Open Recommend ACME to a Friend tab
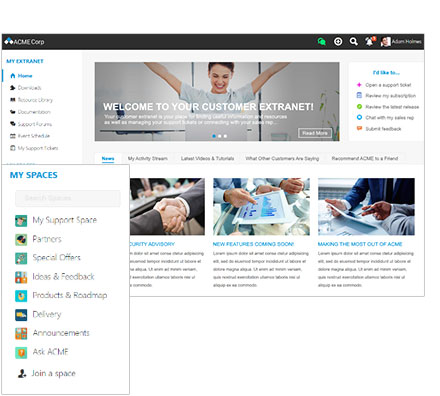The image size is (440, 396). (x=365, y=158)
